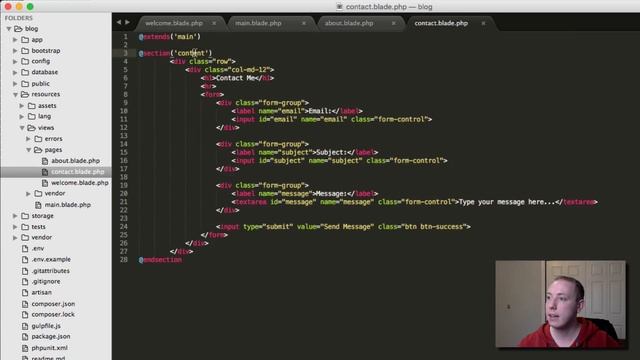Click the resources folder icon
Viewport: 640px width, 360px height.
point(25,94)
